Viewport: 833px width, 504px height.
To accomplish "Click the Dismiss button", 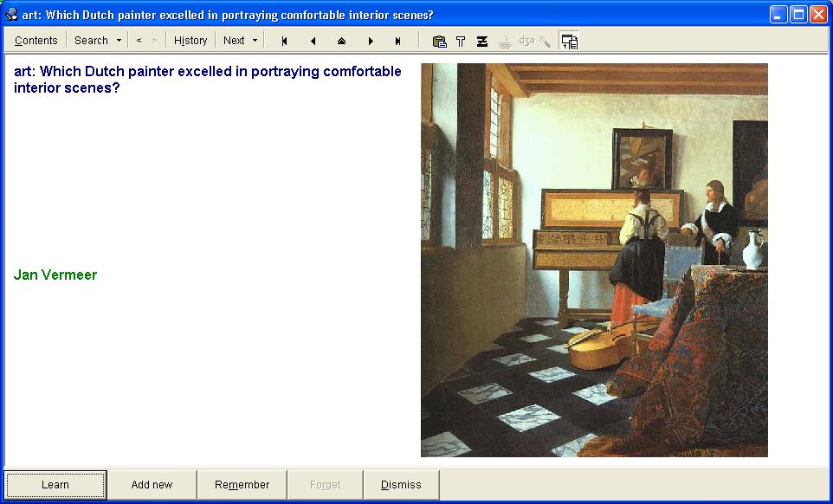I will (x=401, y=485).
